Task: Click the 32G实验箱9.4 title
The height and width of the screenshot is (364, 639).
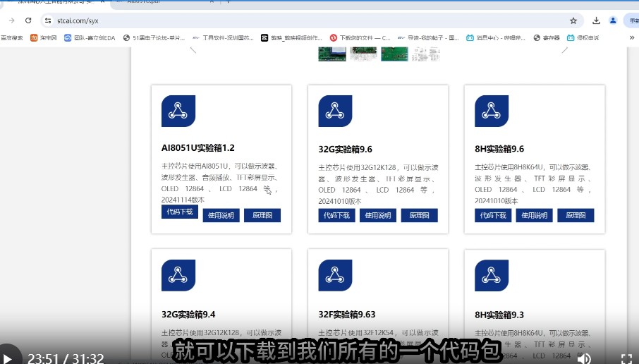Action: click(x=188, y=315)
